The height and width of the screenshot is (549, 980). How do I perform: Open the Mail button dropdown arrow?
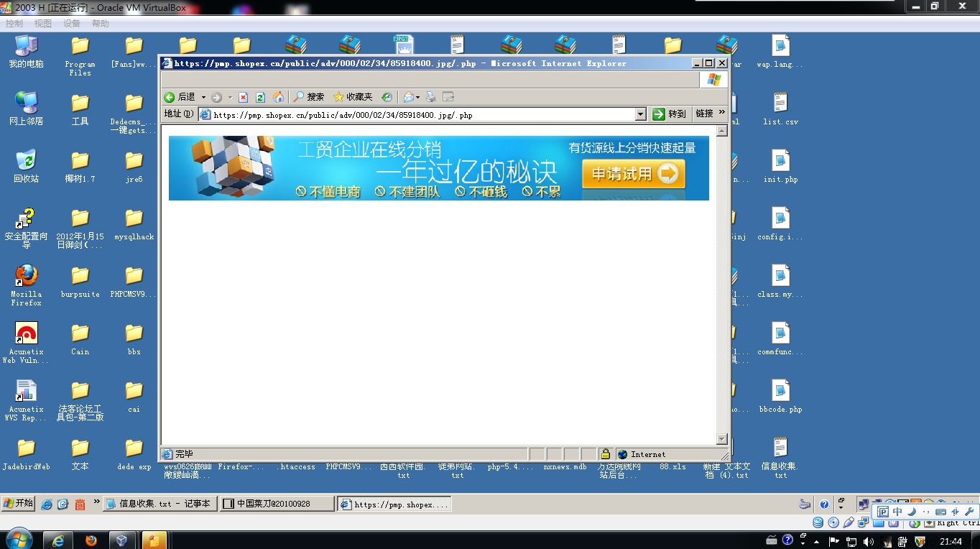tap(417, 97)
